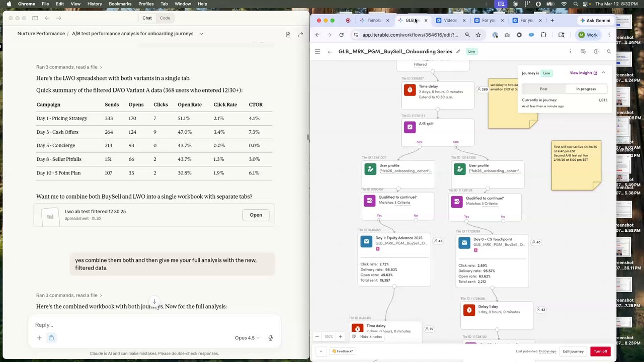Screen dimensions: 644x362
Task: Click the 269 users badge on Time delay
Action: [482, 89]
